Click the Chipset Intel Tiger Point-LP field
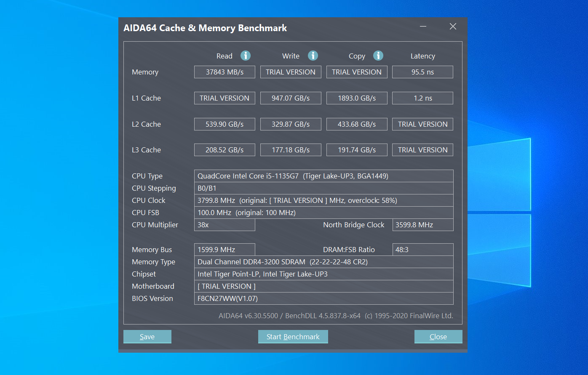This screenshot has width=588, height=375. (323, 274)
